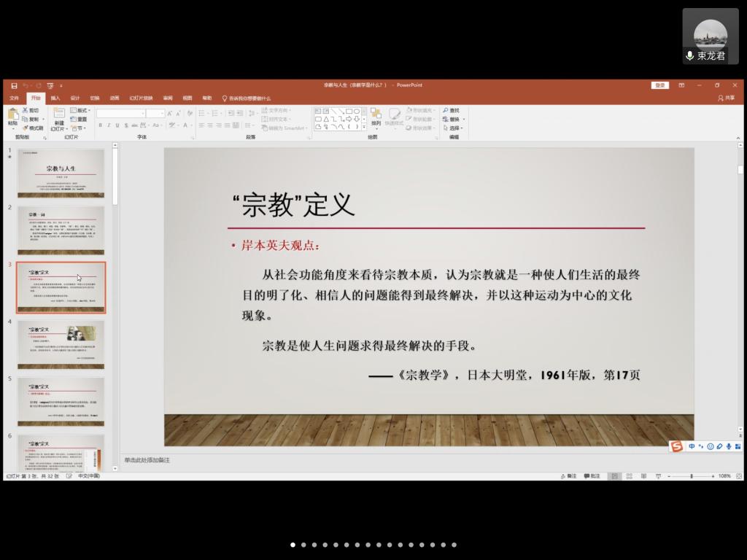Open slide sorter view from status bar

point(629,476)
